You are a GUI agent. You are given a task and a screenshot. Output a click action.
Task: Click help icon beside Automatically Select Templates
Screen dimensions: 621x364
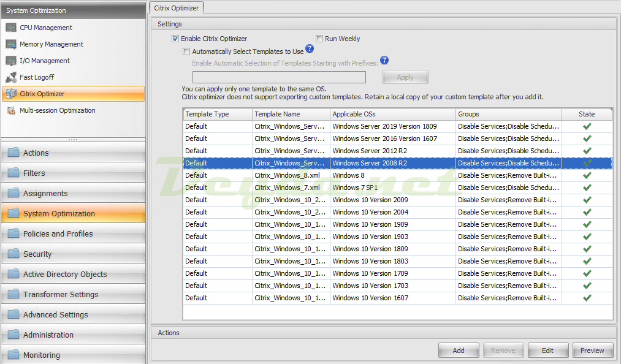pyautogui.click(x=310, y=49)
